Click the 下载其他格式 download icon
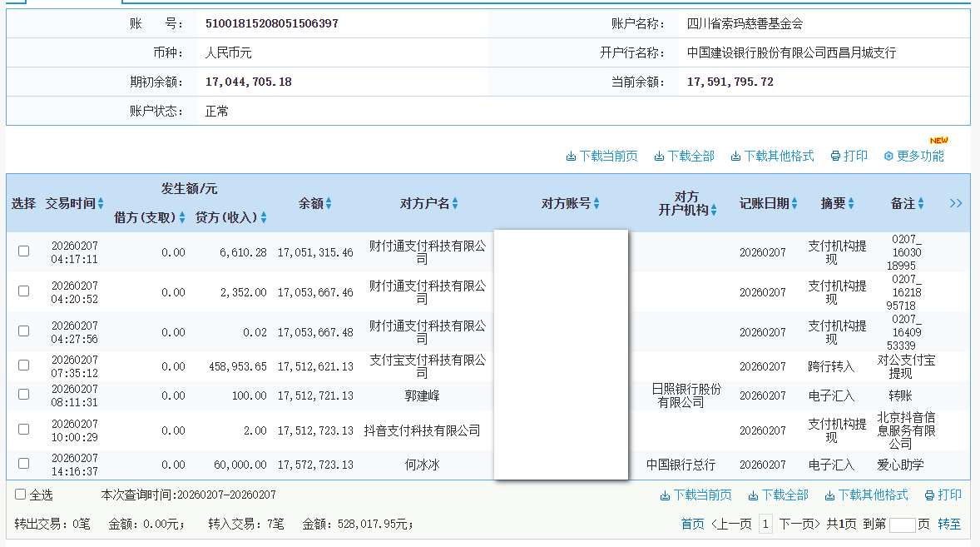This screenshot has height=547, width=980. pyautogui.click(x=735, y=156)
